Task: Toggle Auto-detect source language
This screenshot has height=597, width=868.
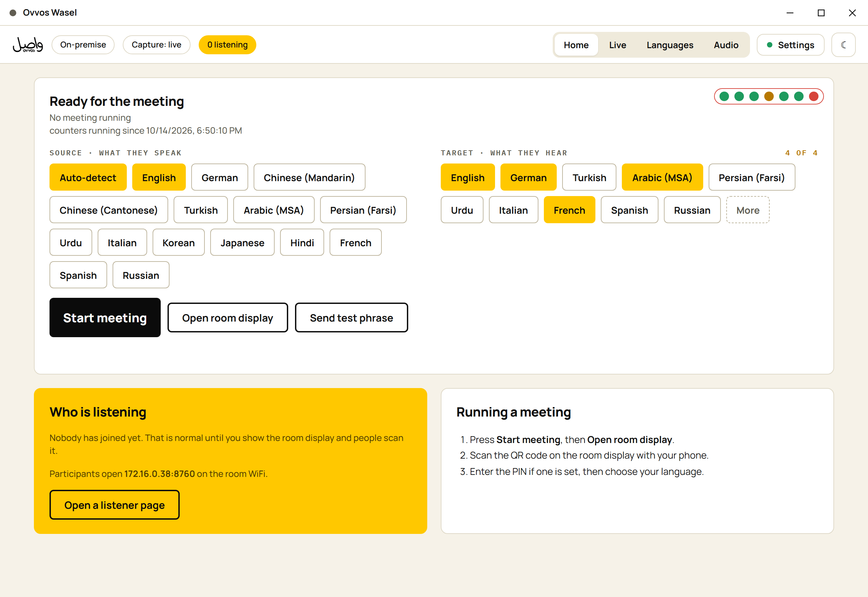Action: [88, 177]
